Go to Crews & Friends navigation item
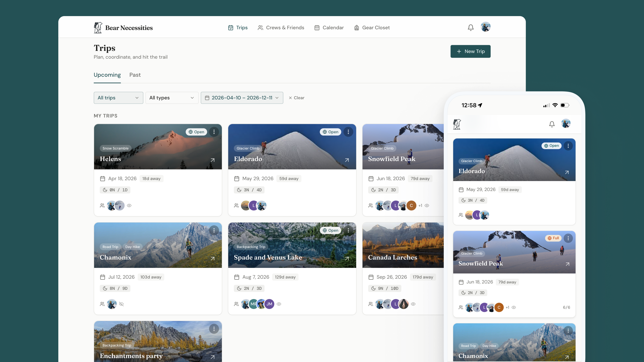644x362 pixels. pyautogui.click(x=281, y=28)
